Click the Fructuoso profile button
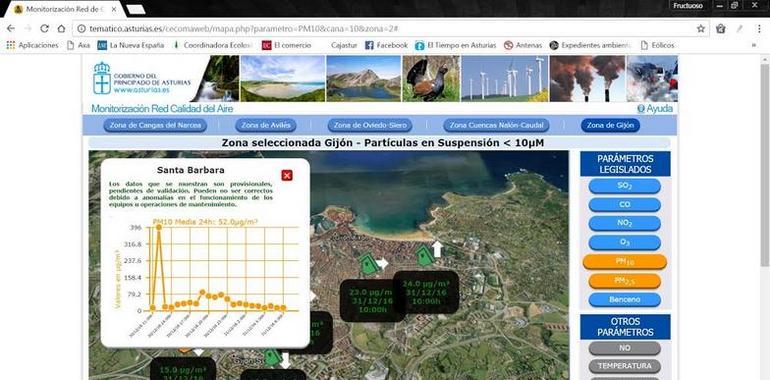 pos(688,6)
